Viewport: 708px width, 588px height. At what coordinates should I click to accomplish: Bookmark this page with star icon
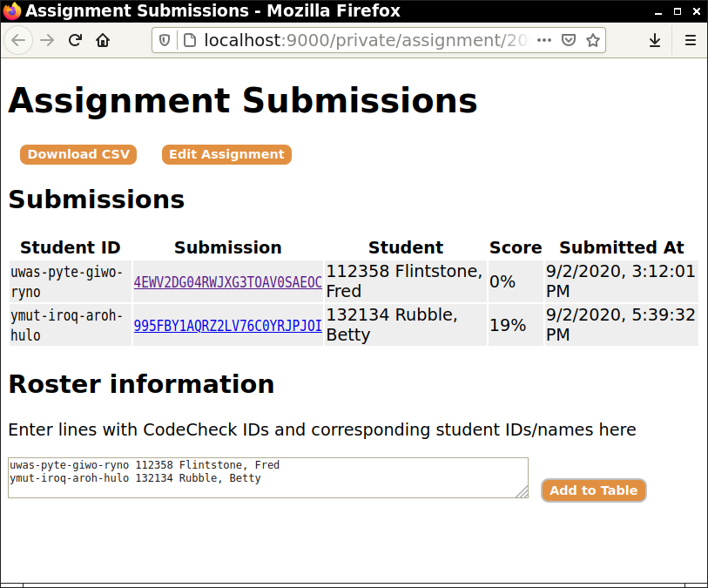coord(592,41)
